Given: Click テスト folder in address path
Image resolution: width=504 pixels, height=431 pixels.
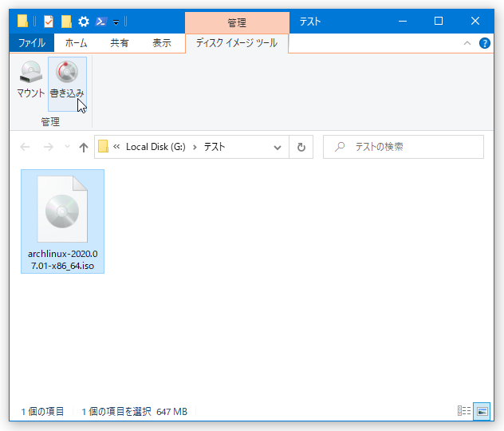Looking at the screenshot, I should tap(215, 147).
